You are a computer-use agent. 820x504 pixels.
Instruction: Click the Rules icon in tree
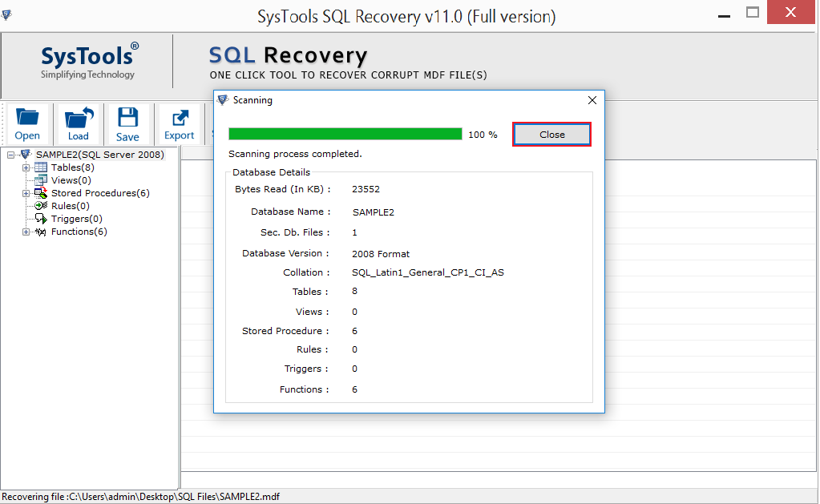point(41,206)
